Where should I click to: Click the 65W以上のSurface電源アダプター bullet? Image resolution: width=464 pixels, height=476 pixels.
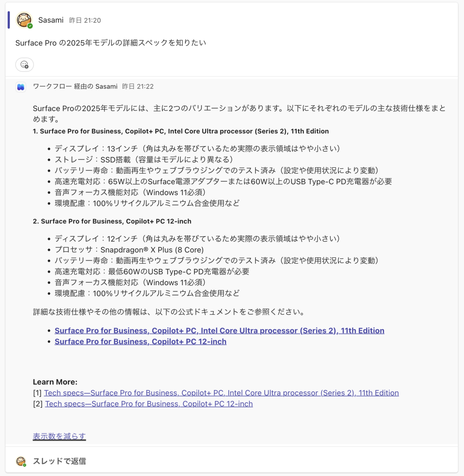point(223,181)
